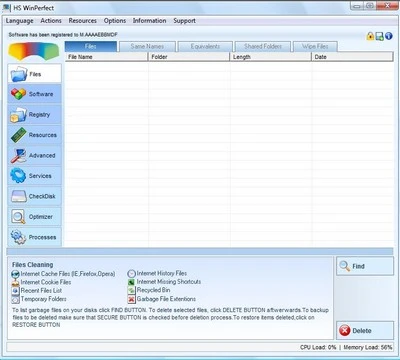Click the Recent Files List icon
400x360 pixels.
pyautogui.click(x=15, y=291)
